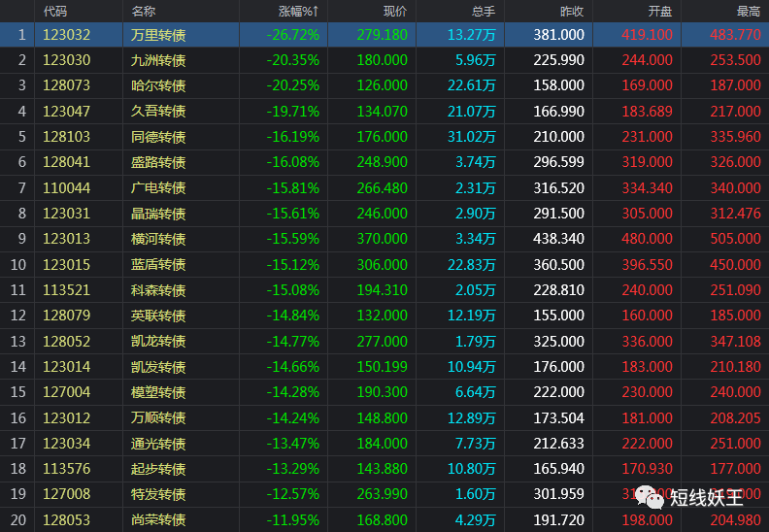
Task: Click code 110044
Action: (67, 187)
